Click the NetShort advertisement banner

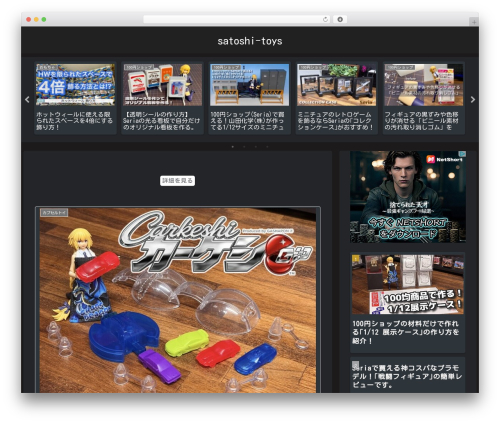click(x=408, y=197)
